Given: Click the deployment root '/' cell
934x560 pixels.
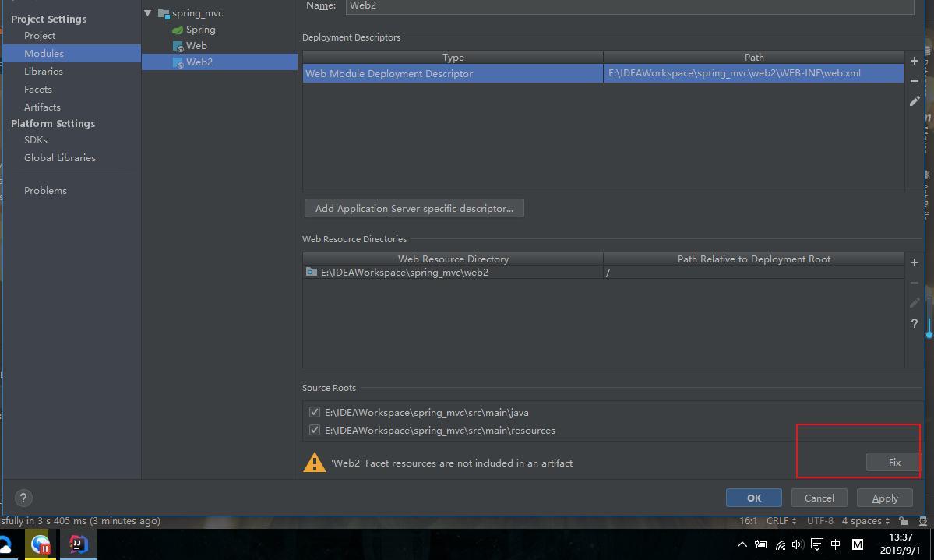Looking at the screenshot, I should click(x=753, y=273).
